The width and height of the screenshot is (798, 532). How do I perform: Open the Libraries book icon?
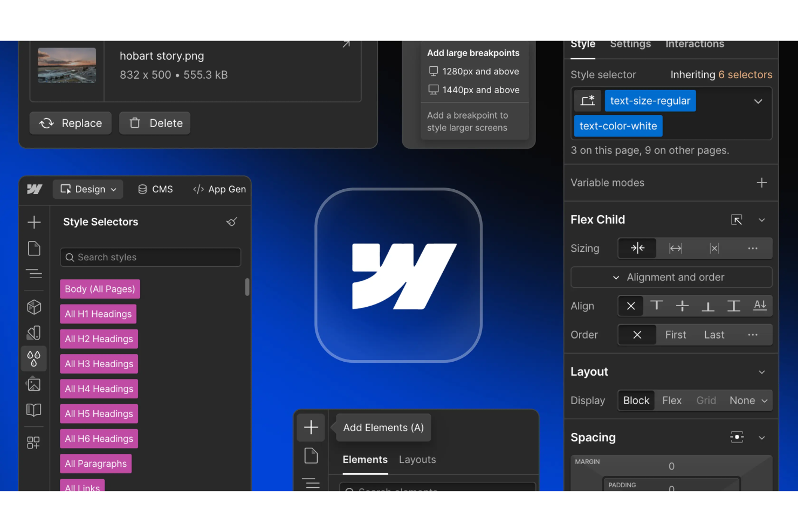coord(34,410)
